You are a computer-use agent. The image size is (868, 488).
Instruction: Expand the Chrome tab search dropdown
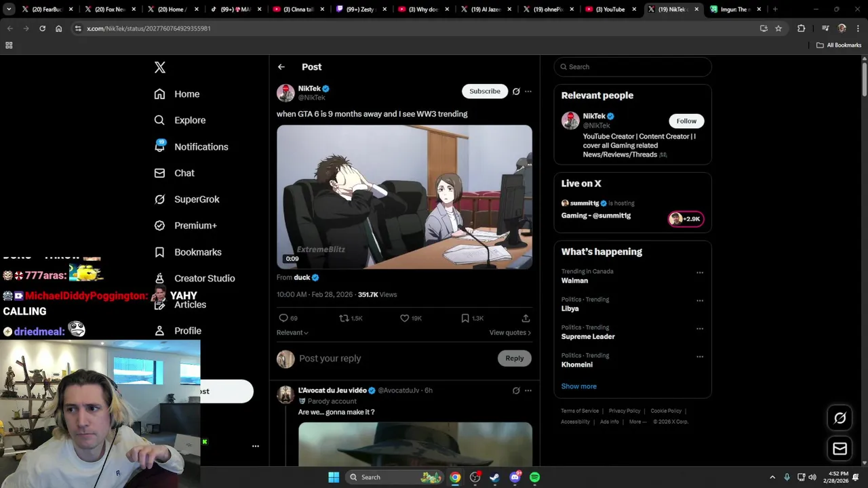click(9, 9)
